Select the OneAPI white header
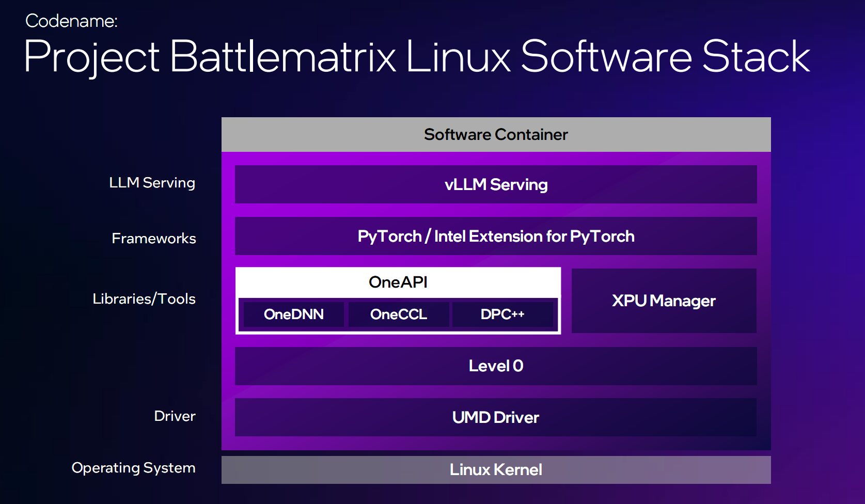Image resolution: width=865 pixels, height=504 pixels. (x=398, y=282)
